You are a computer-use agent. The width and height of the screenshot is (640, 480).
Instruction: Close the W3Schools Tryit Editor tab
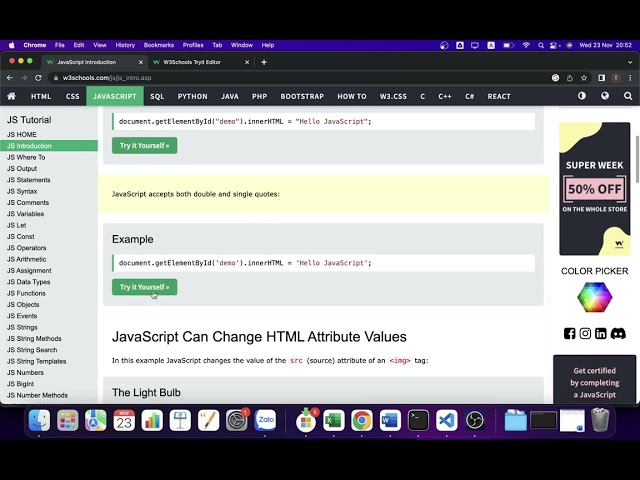(x=247, y=62)
